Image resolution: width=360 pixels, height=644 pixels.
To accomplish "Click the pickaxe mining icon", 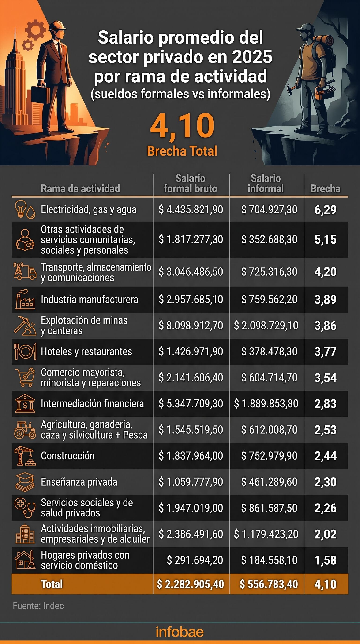I will [25, 326].
